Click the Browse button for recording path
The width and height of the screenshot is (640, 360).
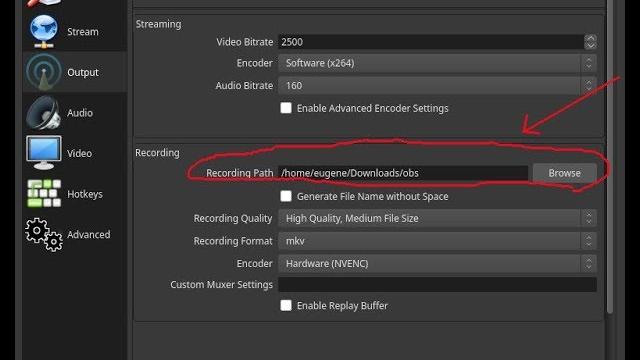click(x=564, y=173)
